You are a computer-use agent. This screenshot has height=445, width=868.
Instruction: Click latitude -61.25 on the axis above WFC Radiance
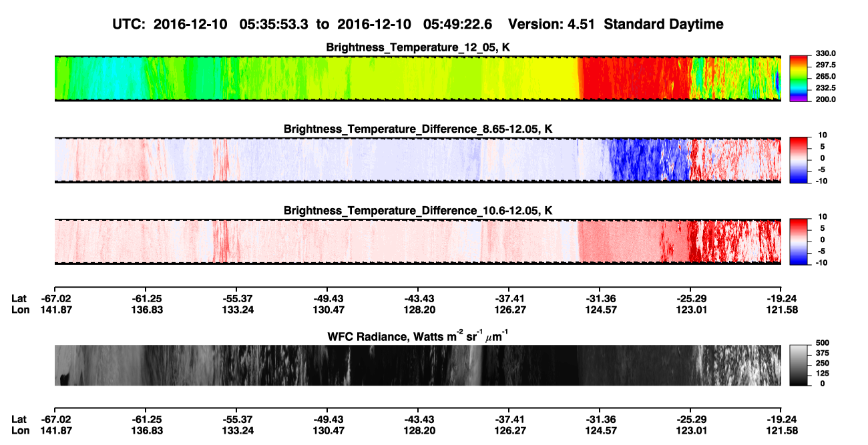pyautogui.click(x=148, y=299)
